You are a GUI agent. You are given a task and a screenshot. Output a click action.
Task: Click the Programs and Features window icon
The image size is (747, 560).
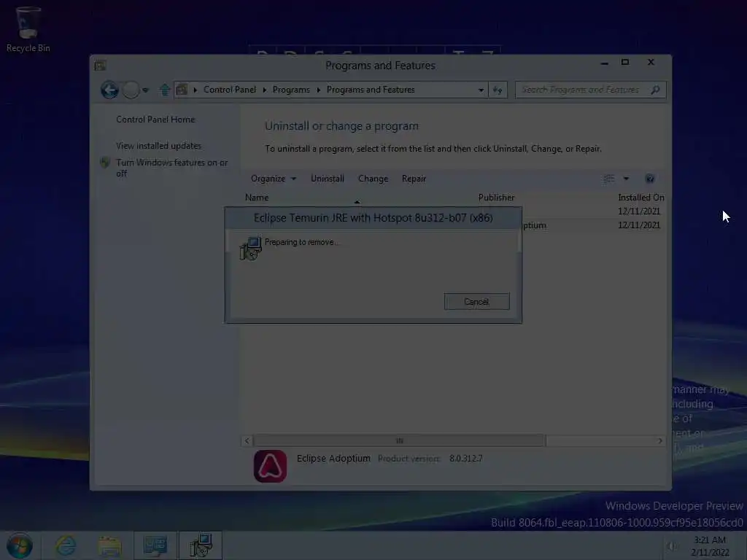tap(100, 65)
